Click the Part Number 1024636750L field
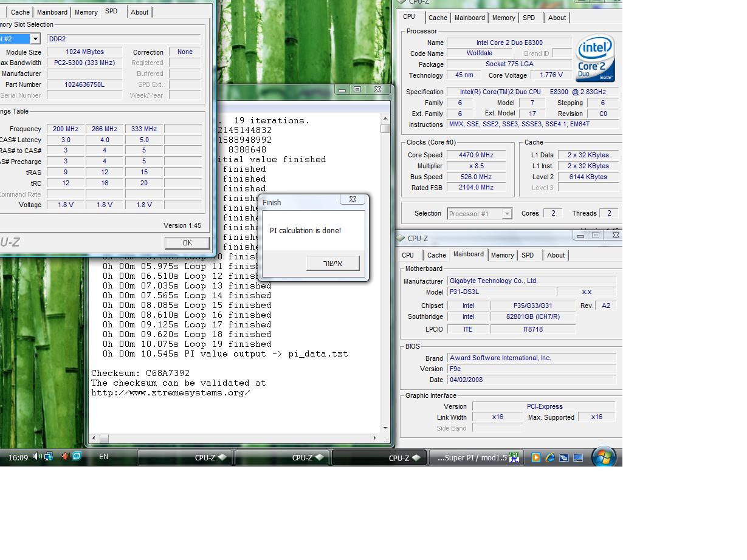 (84, 84)
